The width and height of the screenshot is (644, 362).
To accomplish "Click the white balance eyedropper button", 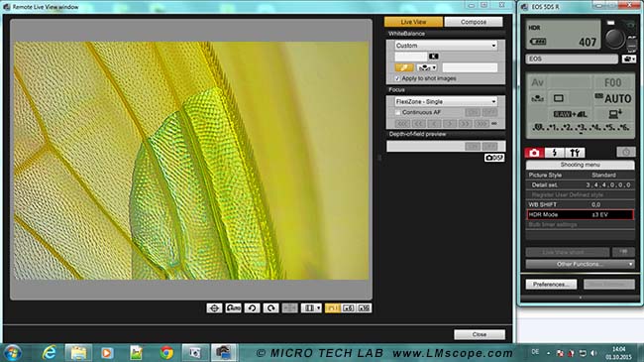I will (x=404, y=67).
